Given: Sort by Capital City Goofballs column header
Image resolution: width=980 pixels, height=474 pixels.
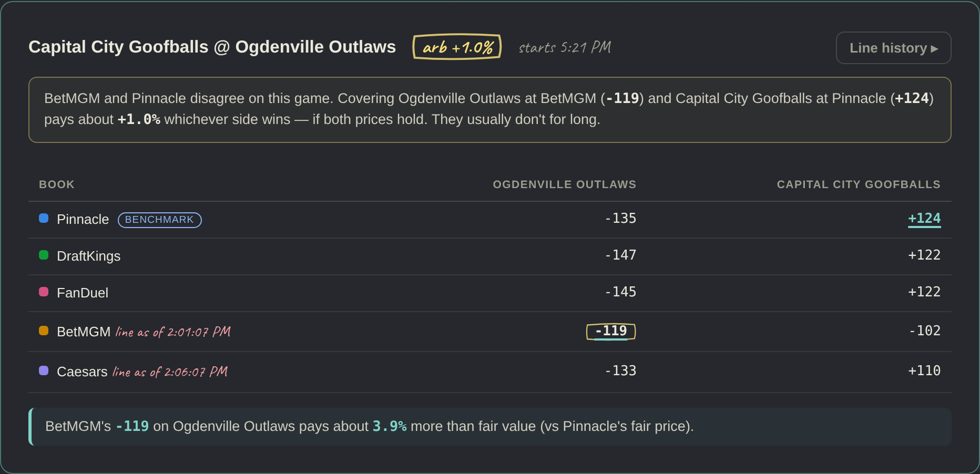Looking at the screenshot, I should [859, 184].
